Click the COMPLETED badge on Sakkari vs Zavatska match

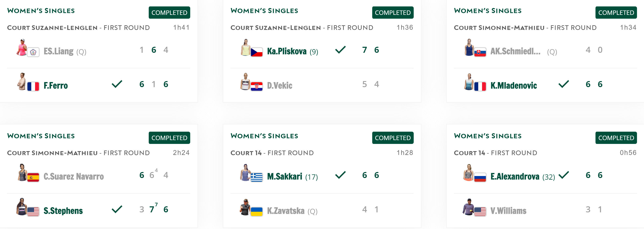pos(393,138)
